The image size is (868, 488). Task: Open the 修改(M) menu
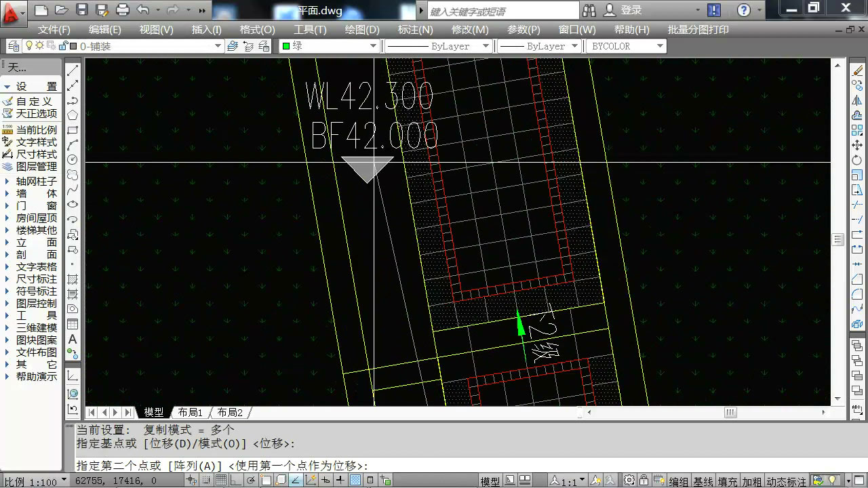[x=470, y=30]
